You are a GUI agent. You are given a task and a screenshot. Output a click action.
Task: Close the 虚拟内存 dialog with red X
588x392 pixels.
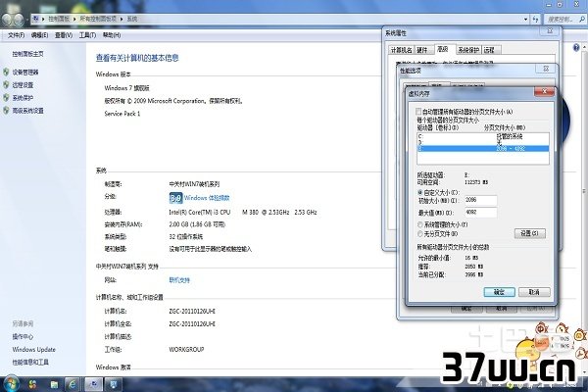coord(544,92)
